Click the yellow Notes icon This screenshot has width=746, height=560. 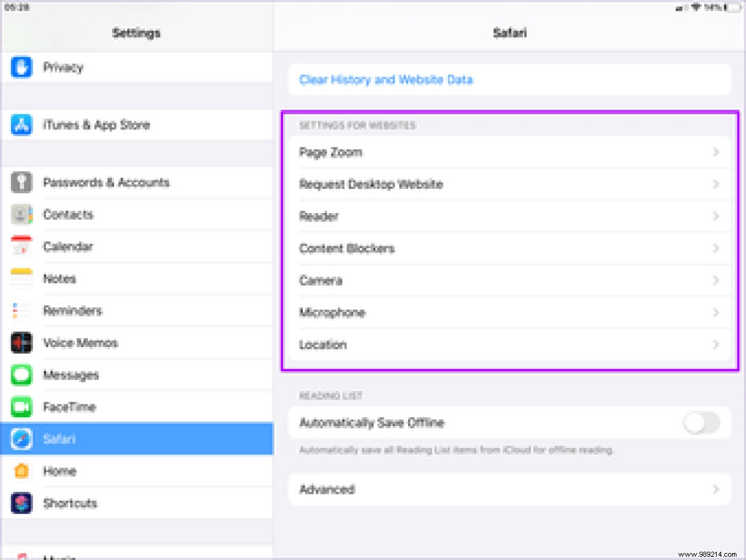click(x=21, y=279)
